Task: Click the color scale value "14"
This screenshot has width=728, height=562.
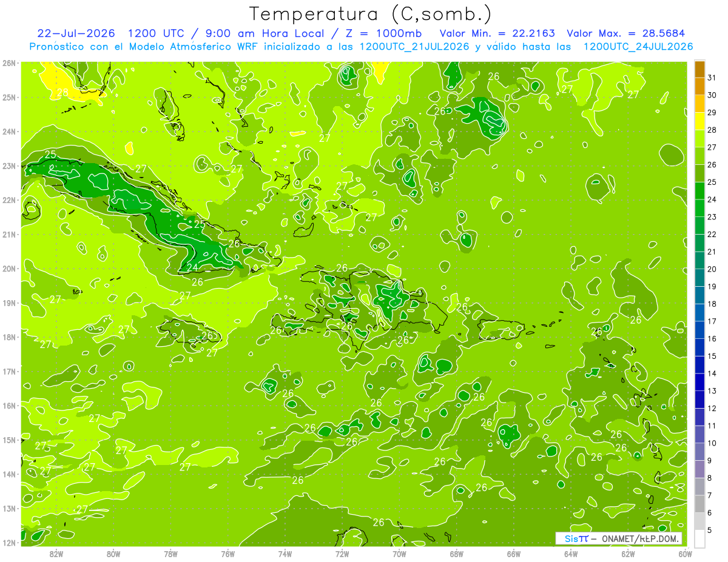Action: click(x=712, y=373)
